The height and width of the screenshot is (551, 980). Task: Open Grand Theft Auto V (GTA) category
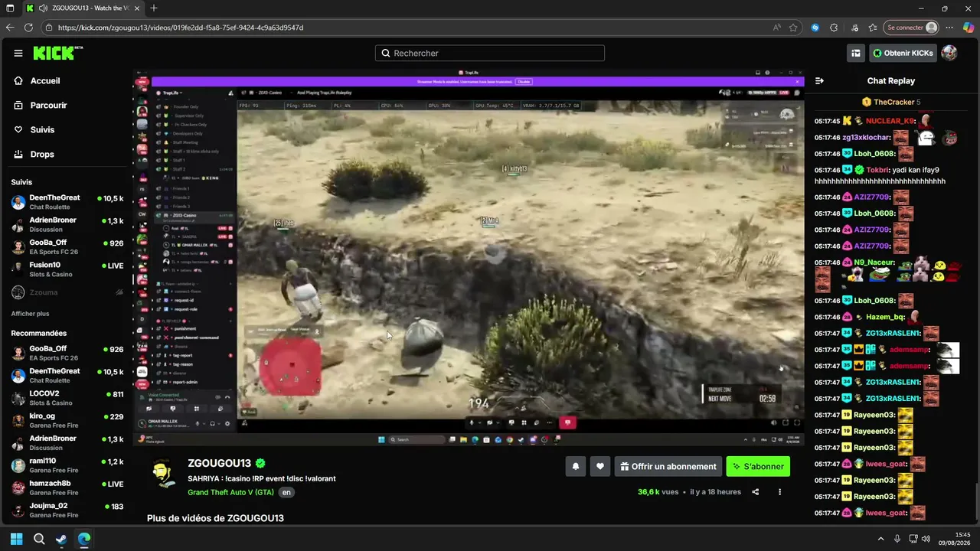230,492
